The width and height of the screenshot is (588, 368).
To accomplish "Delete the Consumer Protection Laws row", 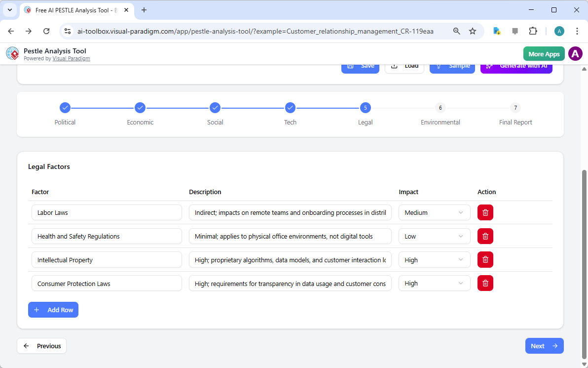I will pyautogui.click(x=485, y=283).
